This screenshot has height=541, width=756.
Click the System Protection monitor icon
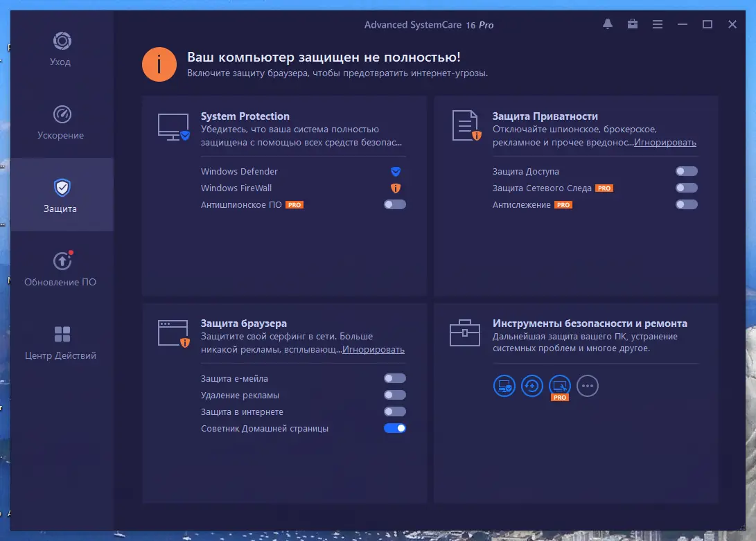tap(173, 127)
